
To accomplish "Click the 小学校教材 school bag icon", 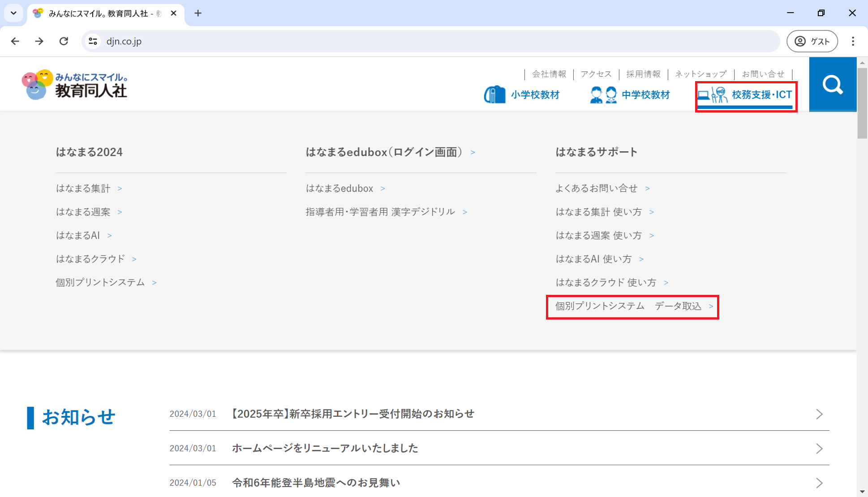I will point(494,95).
